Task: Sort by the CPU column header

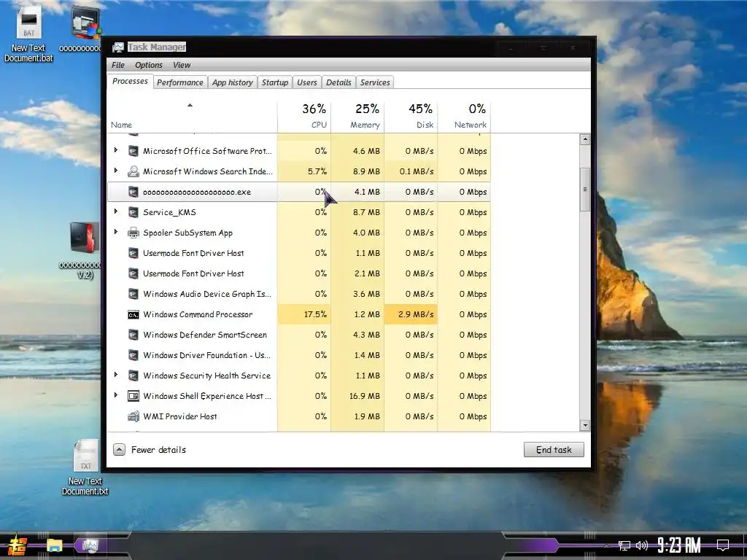Action: click(304, 117)
